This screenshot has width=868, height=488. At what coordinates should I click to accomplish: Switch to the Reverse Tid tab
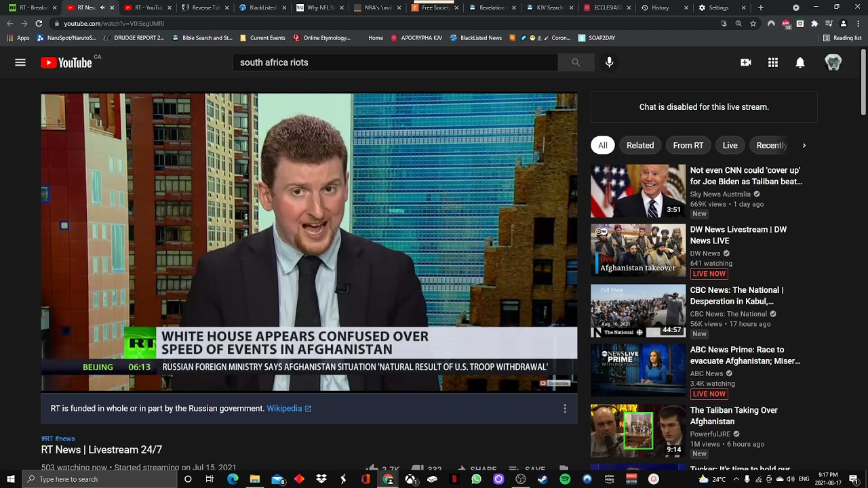[205, 7]
